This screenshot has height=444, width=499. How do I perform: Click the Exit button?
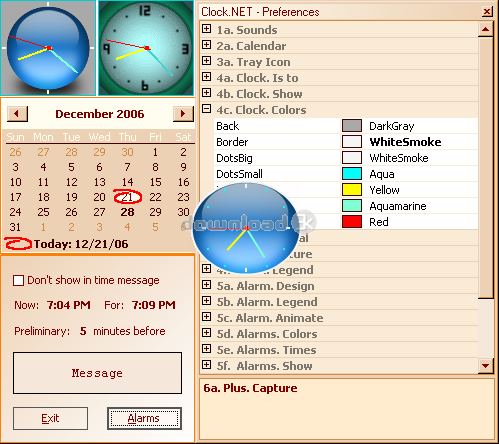click(x=50, y=418)
